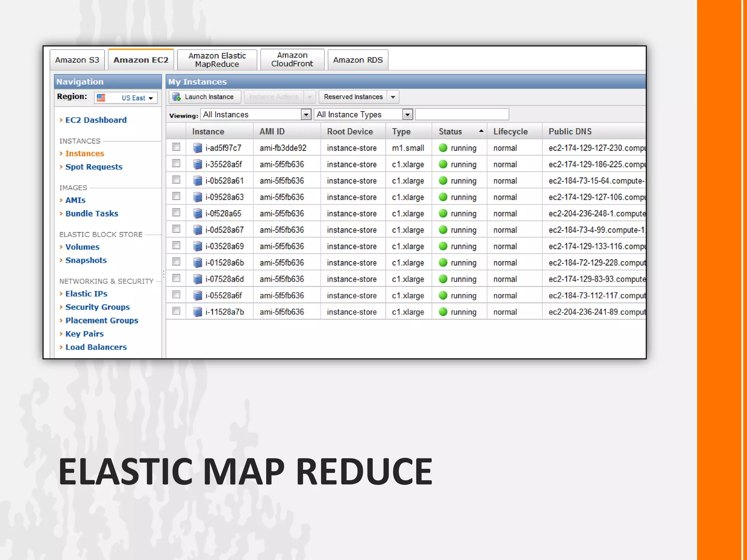747x560 pixels.
Task: Switch to the Amazon S3 tab
Action: click(77, 60)
